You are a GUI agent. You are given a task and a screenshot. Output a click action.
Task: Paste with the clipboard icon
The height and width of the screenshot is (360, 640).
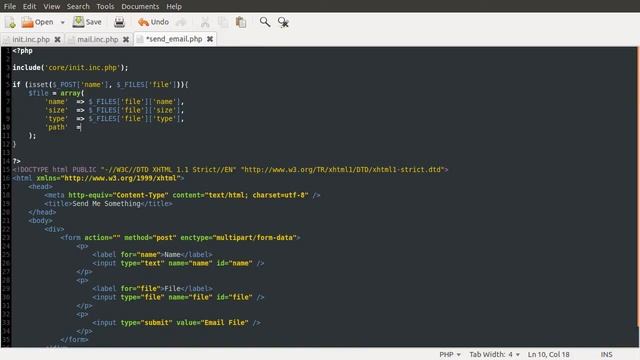point(241,22)
